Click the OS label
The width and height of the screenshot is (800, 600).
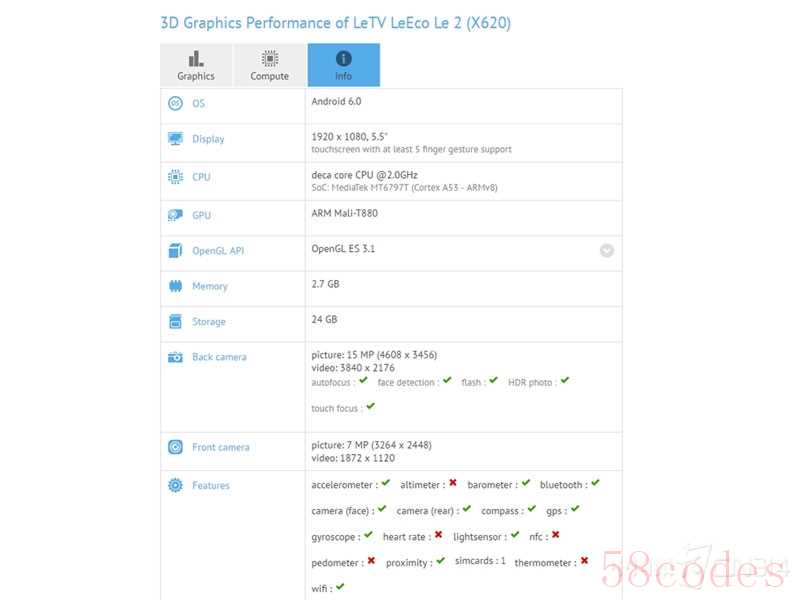pyautogui.click(x=198, y=104)
